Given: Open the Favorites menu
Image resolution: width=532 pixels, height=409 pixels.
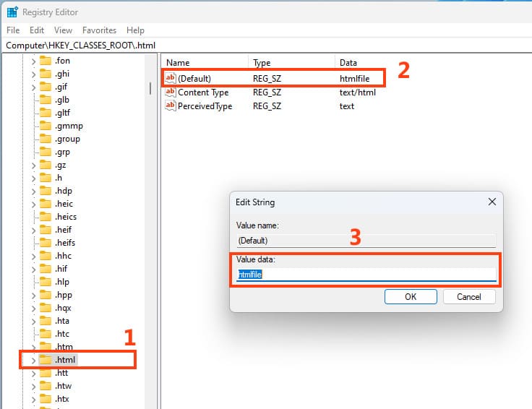Looking at the screenshot, I should pyautogui.click(x=99, y=30).
